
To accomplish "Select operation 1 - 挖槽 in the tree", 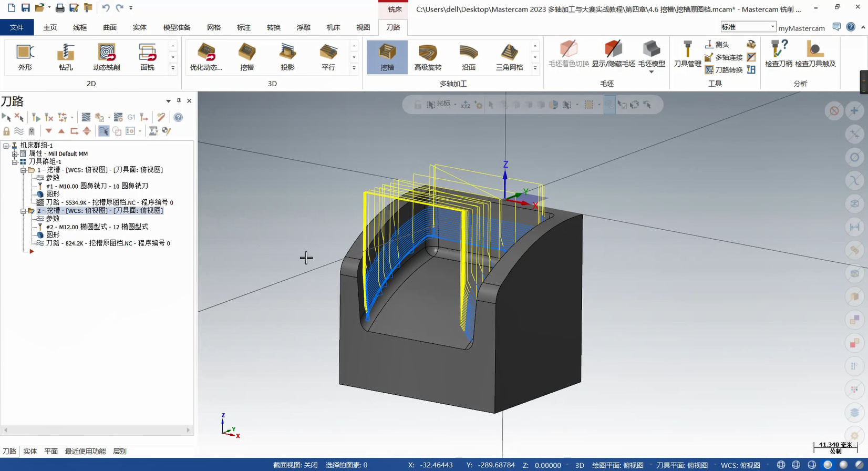I will tap(100, 170).
